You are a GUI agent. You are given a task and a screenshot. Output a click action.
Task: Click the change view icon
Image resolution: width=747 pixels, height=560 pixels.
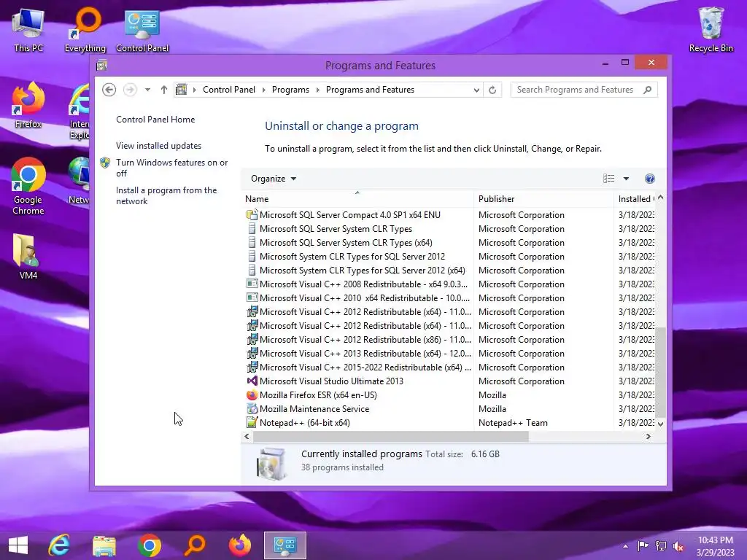pyautogui.click(x=608, y=179)
